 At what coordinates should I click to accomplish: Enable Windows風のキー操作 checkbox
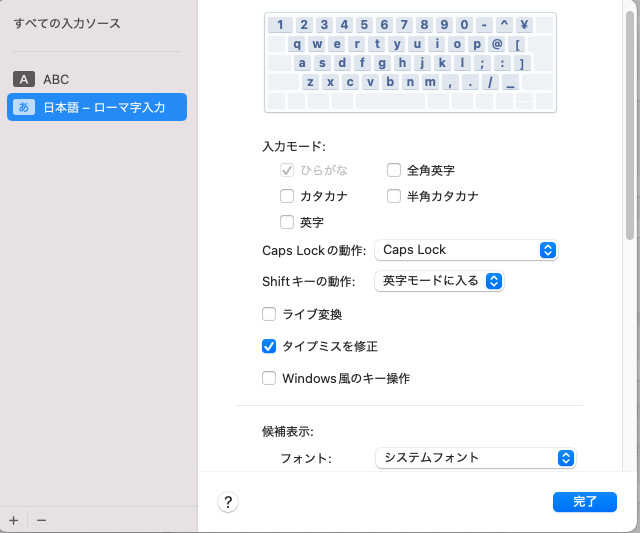pyautogui.click(x=268, y=378)
